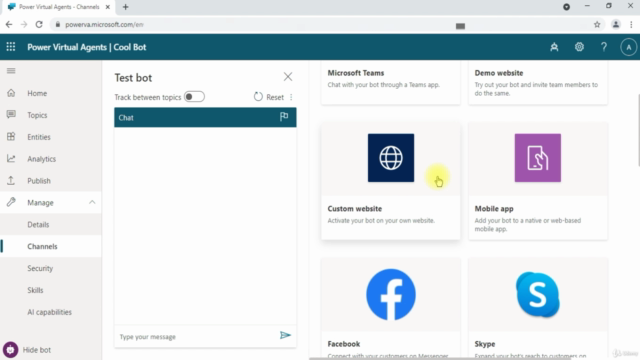Go back in browser history

pyautogui.click(x=9, y=24)
